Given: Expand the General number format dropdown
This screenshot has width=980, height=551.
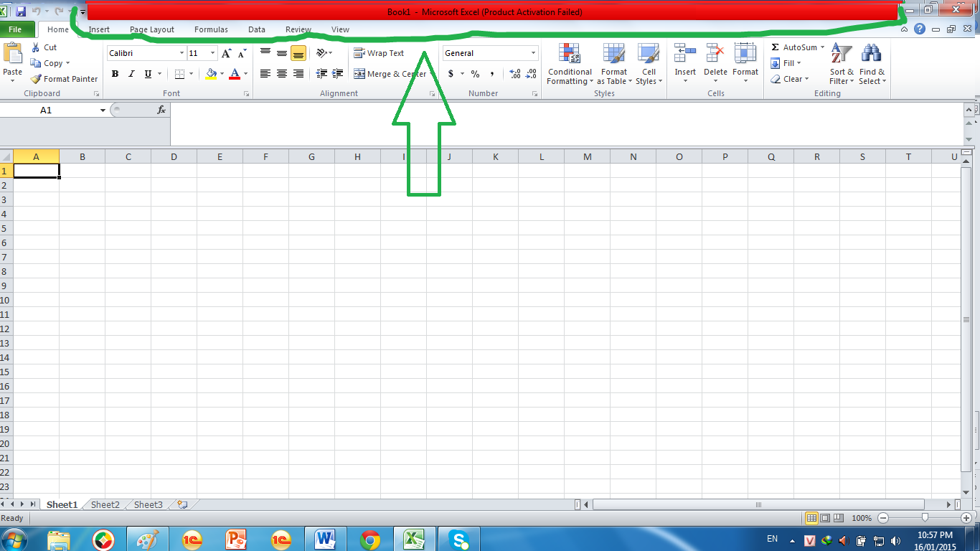Looking at the screenshot, I should [533, 53].
